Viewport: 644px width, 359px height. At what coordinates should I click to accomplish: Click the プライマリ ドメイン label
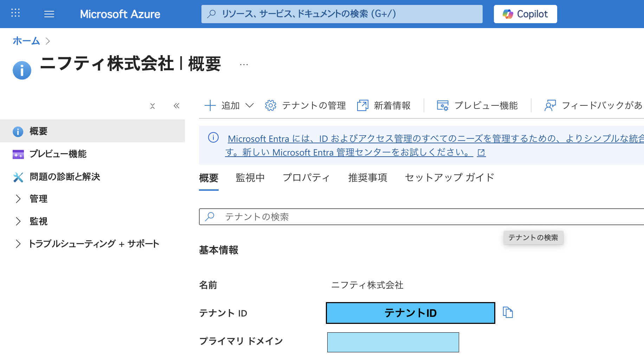coord(241,341)
